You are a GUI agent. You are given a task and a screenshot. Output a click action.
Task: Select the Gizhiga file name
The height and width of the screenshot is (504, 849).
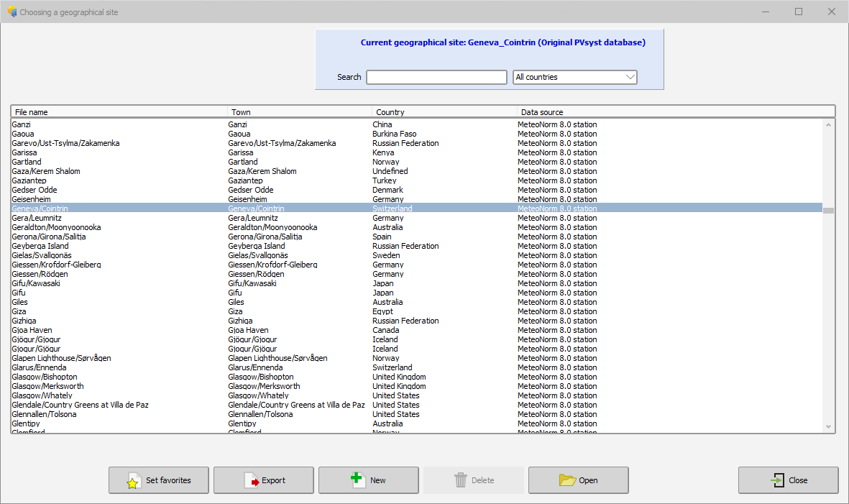pyautogui.click(x=24, y=321)
